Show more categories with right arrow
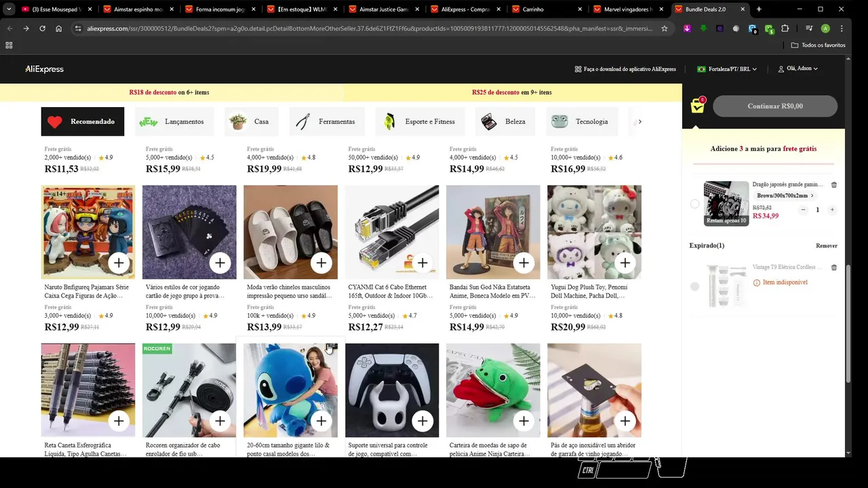The width and height of the screenshot is (868, 488). (639, 121)
